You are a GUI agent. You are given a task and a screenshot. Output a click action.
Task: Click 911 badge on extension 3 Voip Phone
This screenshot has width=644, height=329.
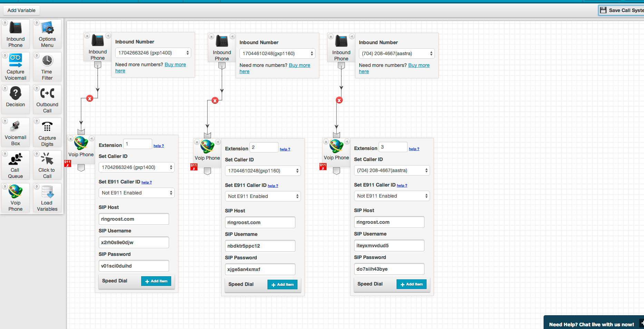click(x=323, y=167)
